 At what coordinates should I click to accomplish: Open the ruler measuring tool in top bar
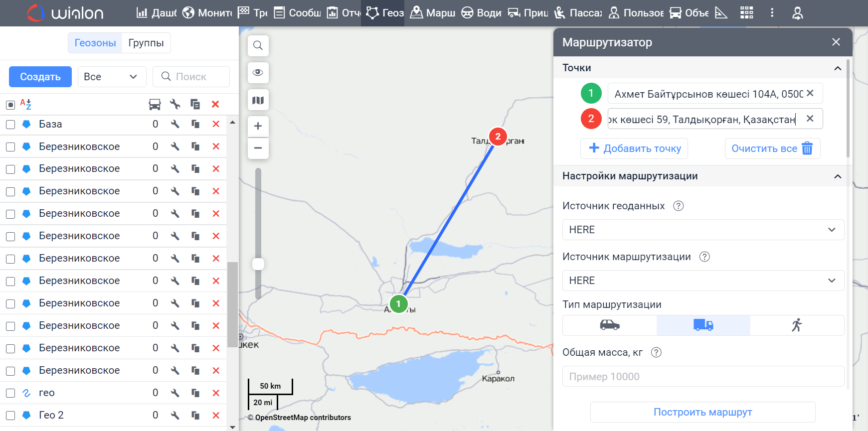[721, 13]
